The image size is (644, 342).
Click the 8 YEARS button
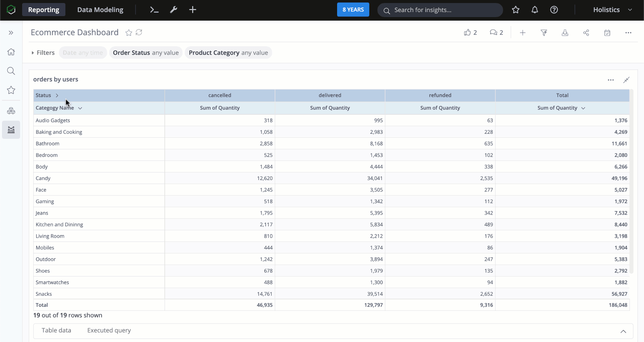coord(353,10)
